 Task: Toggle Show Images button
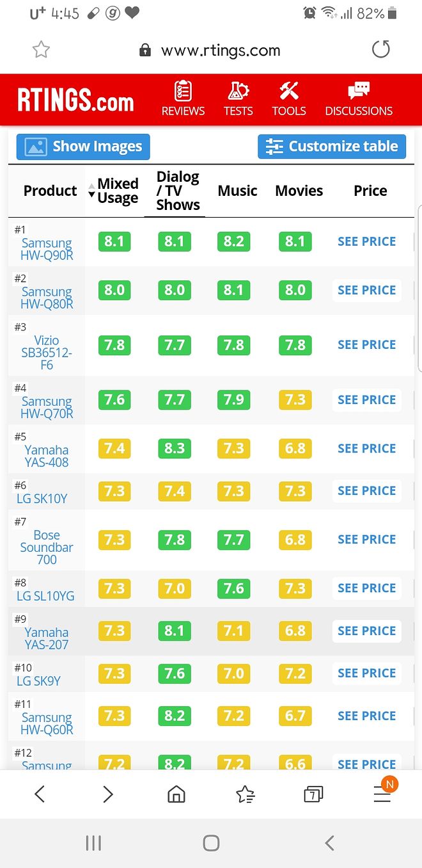83,147
